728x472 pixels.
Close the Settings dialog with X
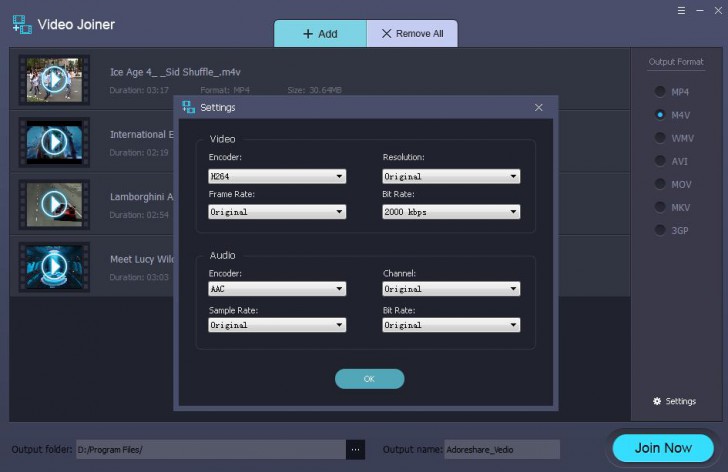[x=539, y=108]
